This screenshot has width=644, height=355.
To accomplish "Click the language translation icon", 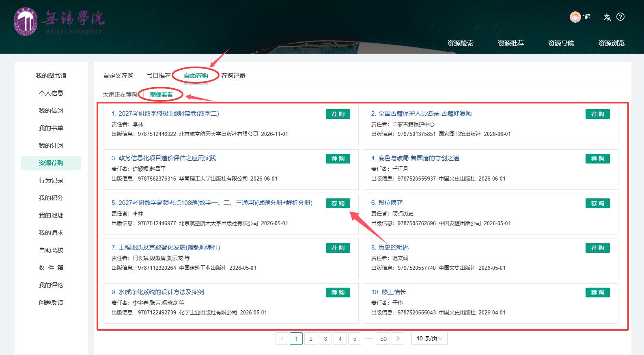I will [x=607, y=17].
